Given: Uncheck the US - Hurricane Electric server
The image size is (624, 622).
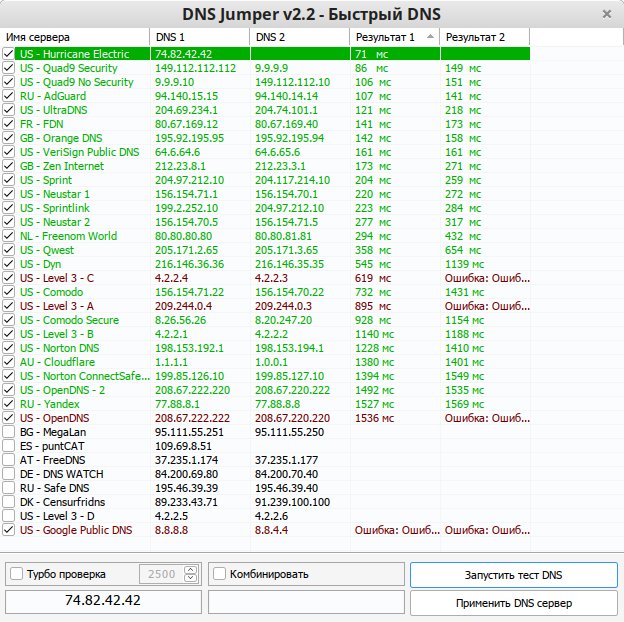Looking at the screenshot, I should pos(9,54).
